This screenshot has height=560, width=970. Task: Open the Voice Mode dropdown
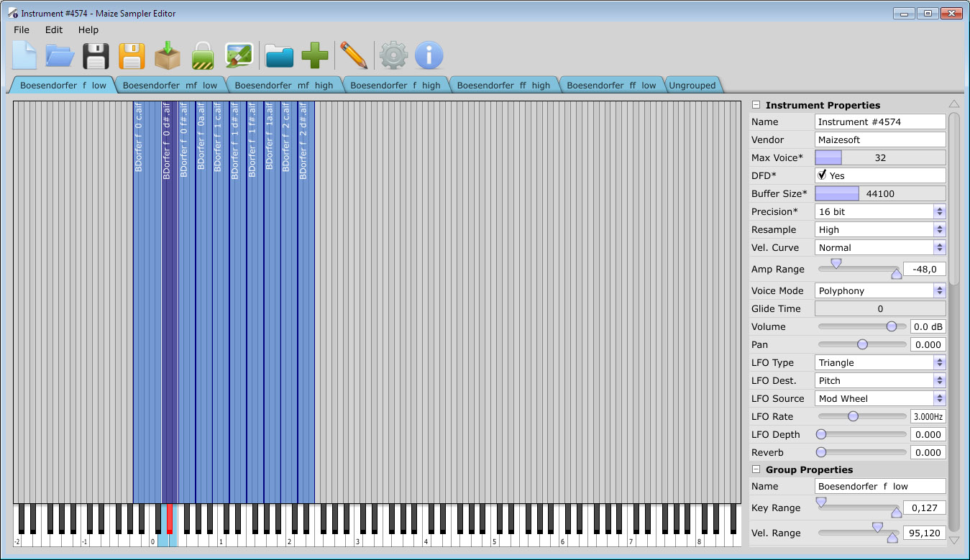click(938, 290)
